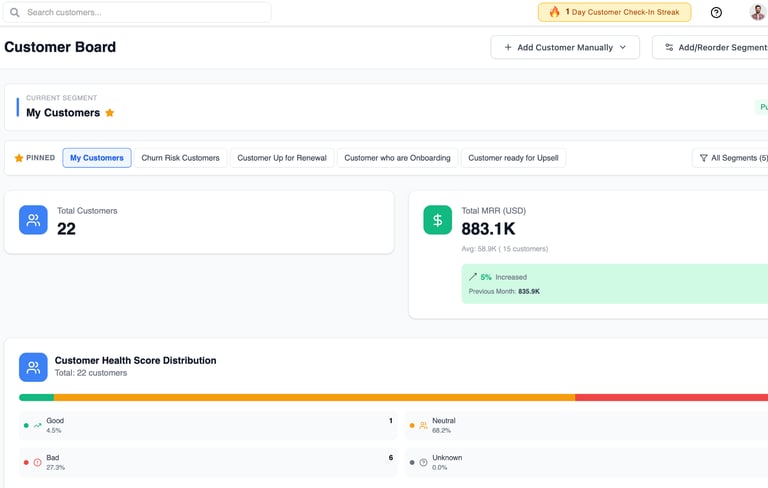
Task: Toggle the star beside My Customers
Action: [110, 113]
